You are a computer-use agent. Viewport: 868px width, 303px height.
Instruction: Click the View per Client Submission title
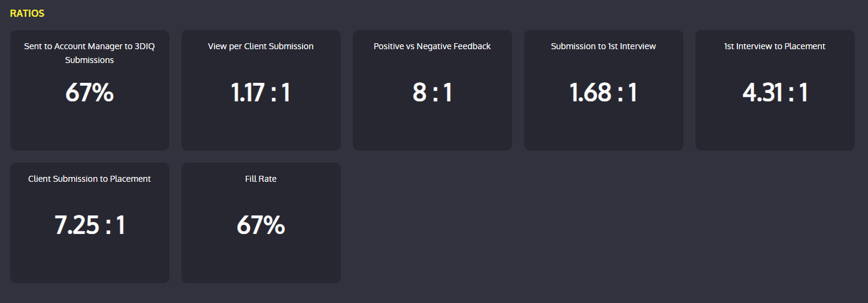coord(261,46)
